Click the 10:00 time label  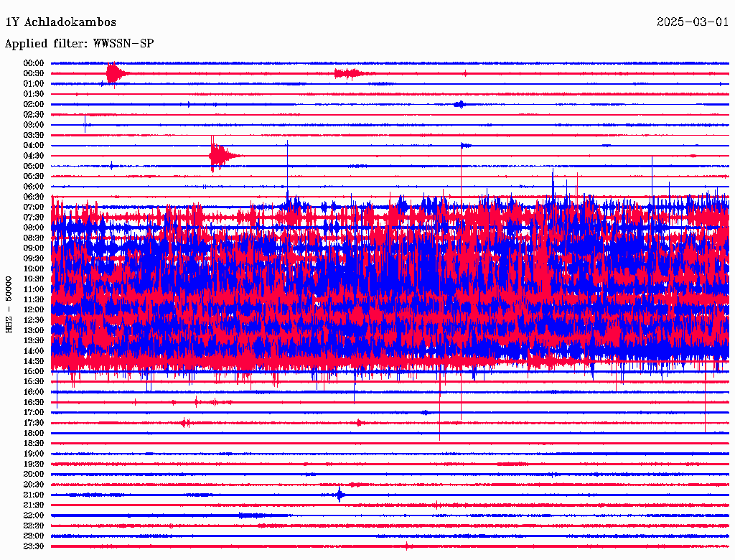34,269
